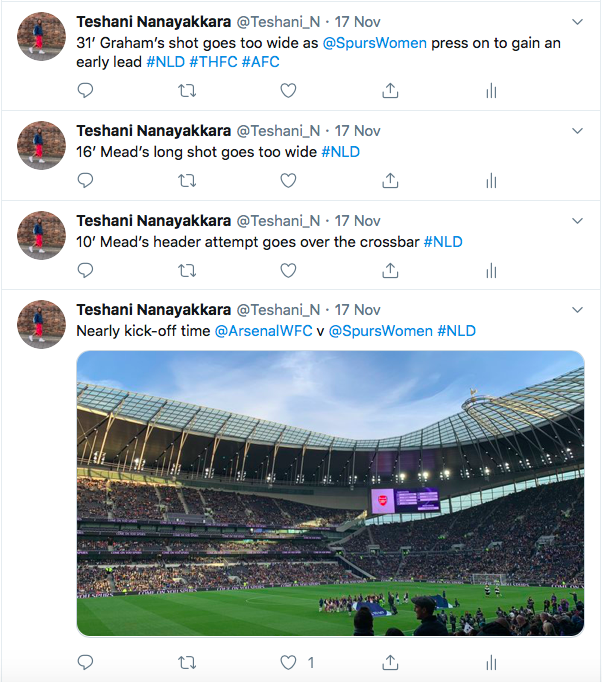Open dropdown chevron on Nearly kick-off time tweet
The width and height of the screenshot is (602, 682).
pos(577,310)
